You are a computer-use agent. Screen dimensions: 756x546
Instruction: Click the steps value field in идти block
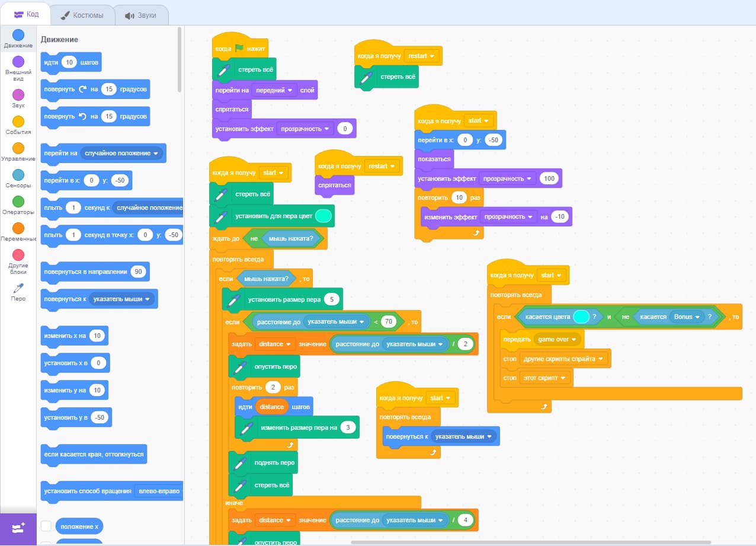click(x=69, y=62)
